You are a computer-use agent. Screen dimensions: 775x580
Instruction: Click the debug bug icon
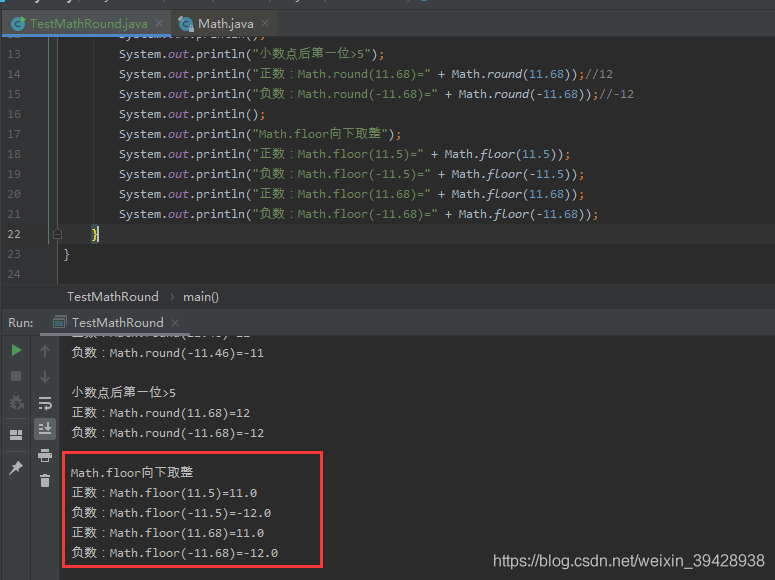pyautogui.click(x=16, y=402)
